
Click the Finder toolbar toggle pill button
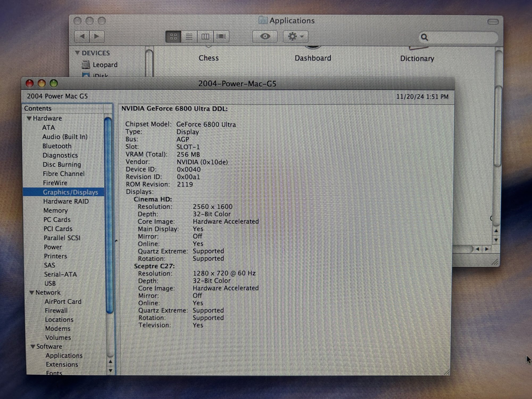[x=493, y=22]
